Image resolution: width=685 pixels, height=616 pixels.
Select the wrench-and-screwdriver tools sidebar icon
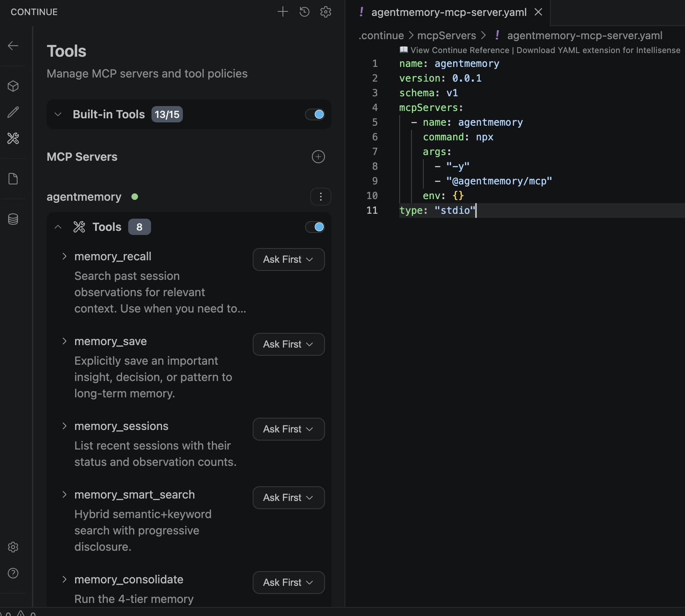point(13,138)
